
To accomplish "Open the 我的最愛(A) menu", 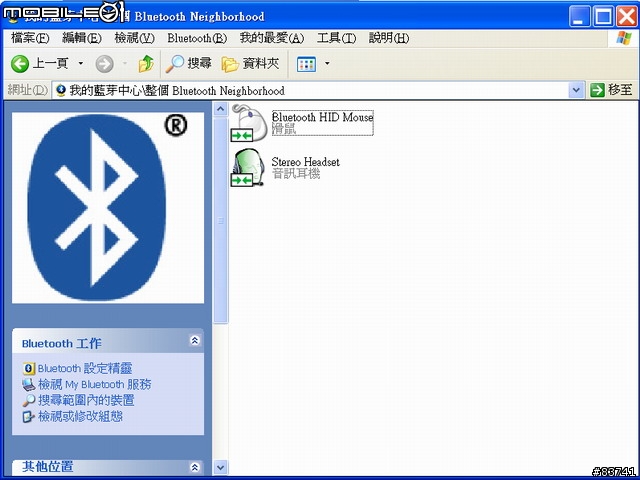I will coord(272,38).
